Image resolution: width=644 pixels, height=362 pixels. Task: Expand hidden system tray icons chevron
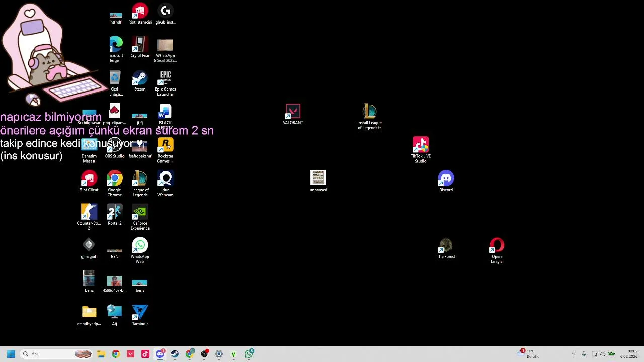573,354
